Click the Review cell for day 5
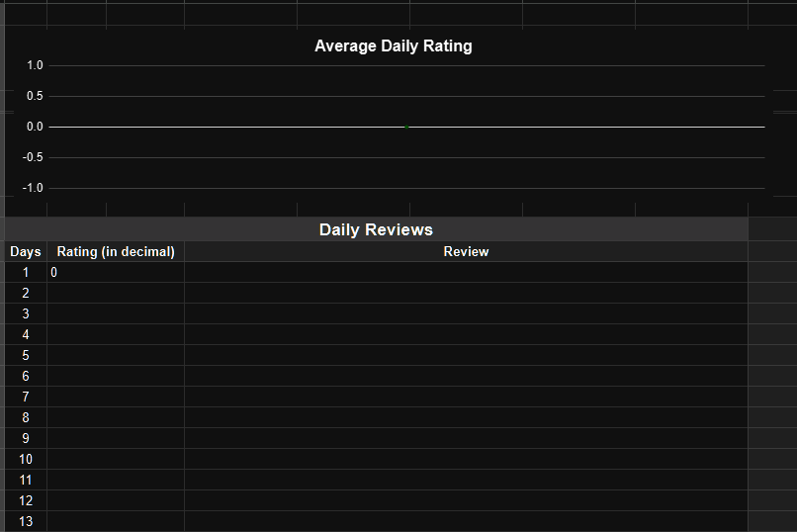The image size is (797, 532). (x=466, y=355)
